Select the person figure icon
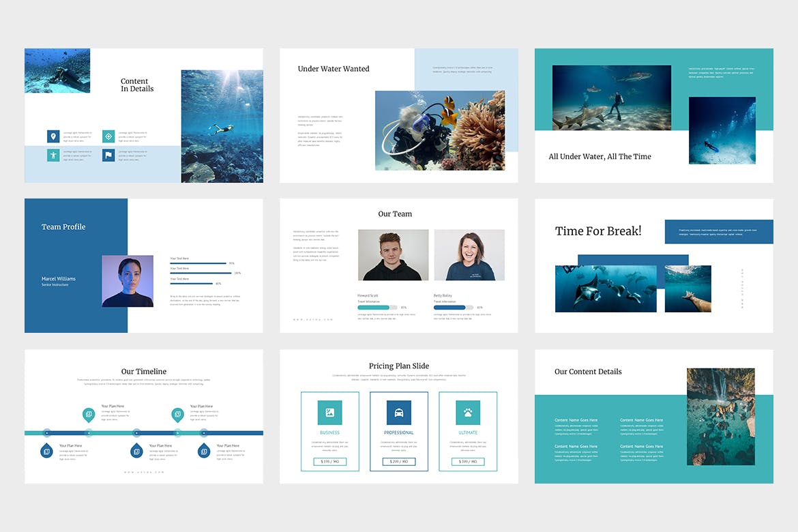Screen dimensions: 798x532 tap(53, 156)
